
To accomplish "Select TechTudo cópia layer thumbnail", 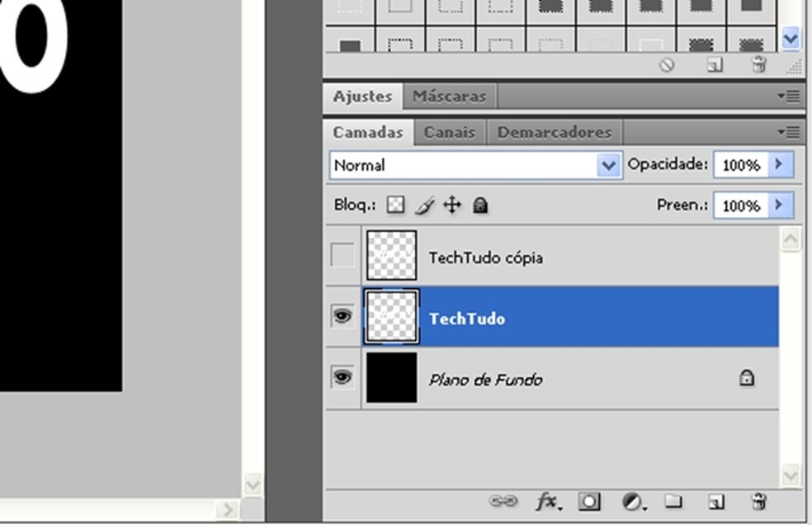I will (x=391, y=256).
